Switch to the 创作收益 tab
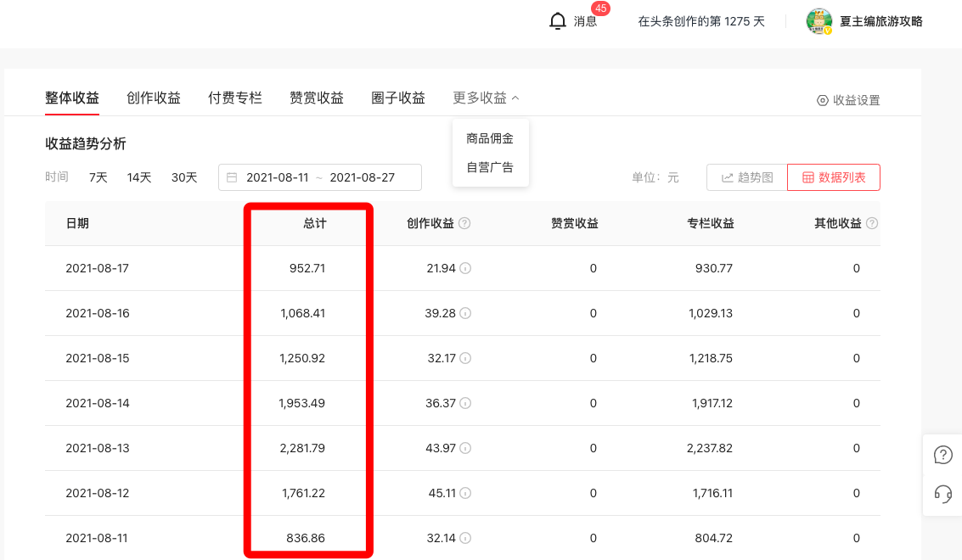Image resolution: width=962 pixels, height=560 pixels. pos(153,97)
